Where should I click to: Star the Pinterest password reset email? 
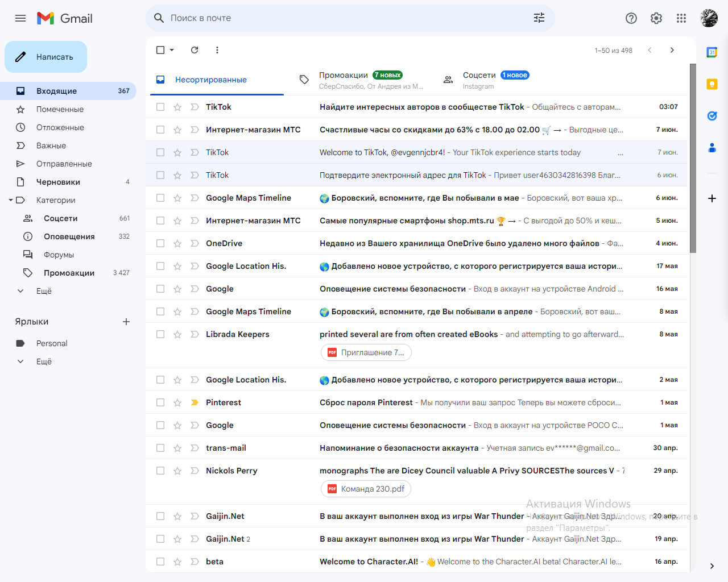click(177, 402)
